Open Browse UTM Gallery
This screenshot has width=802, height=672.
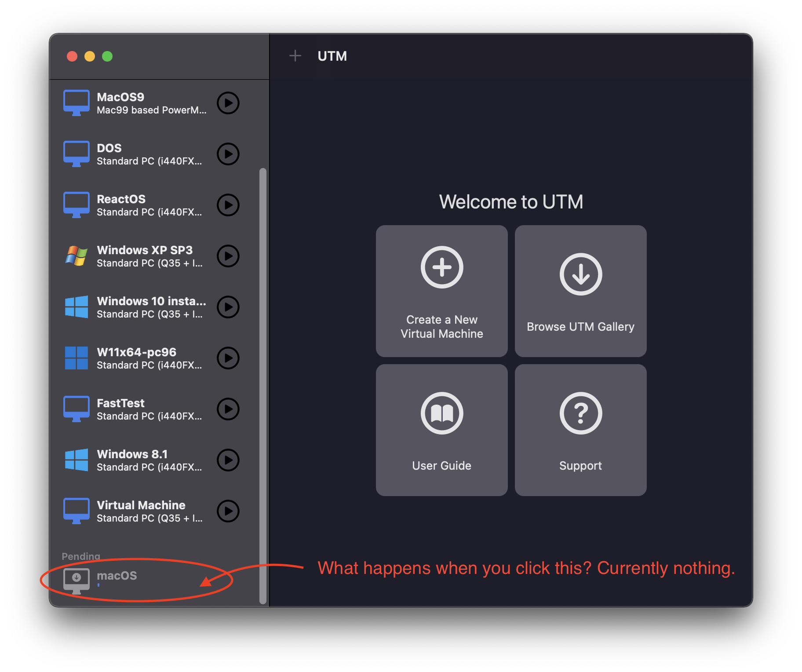click(580, 291)
